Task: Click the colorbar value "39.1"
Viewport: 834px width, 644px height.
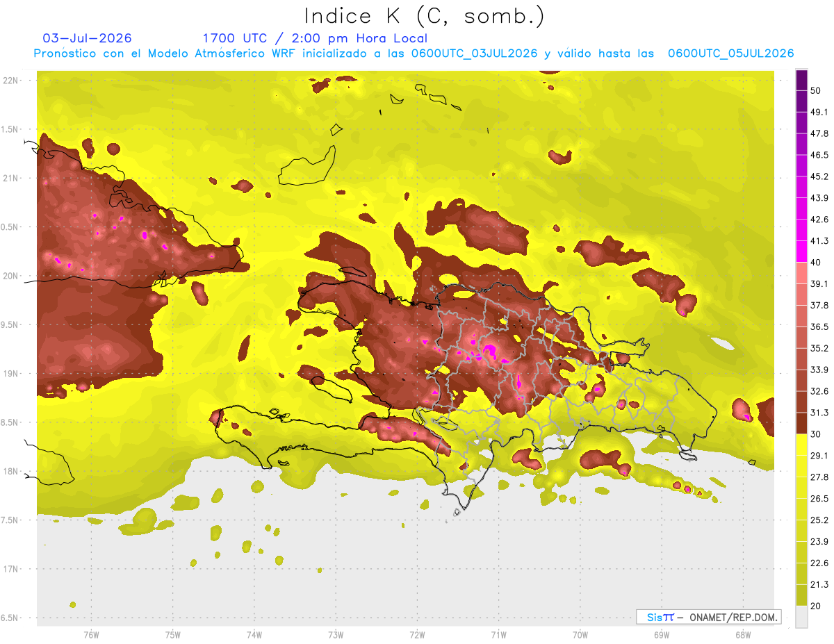Action: [820, 283]
